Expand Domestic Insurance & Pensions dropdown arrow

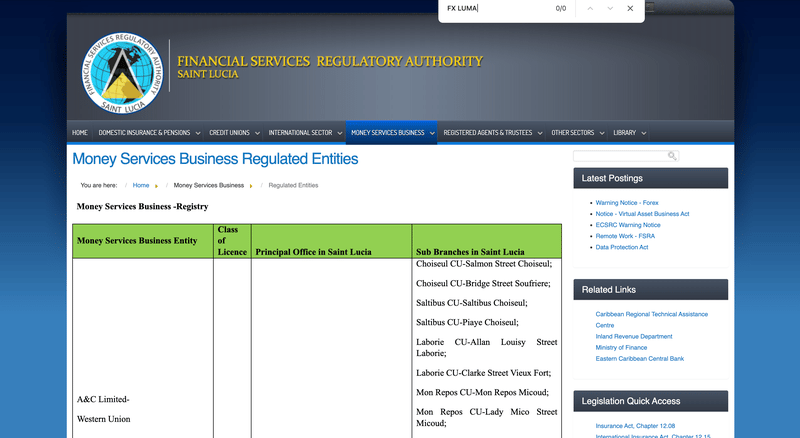point(198,133)
